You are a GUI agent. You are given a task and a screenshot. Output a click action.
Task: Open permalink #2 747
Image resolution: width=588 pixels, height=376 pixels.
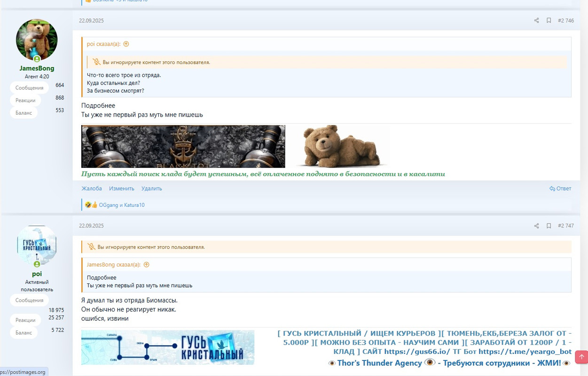tap(565, 226)
